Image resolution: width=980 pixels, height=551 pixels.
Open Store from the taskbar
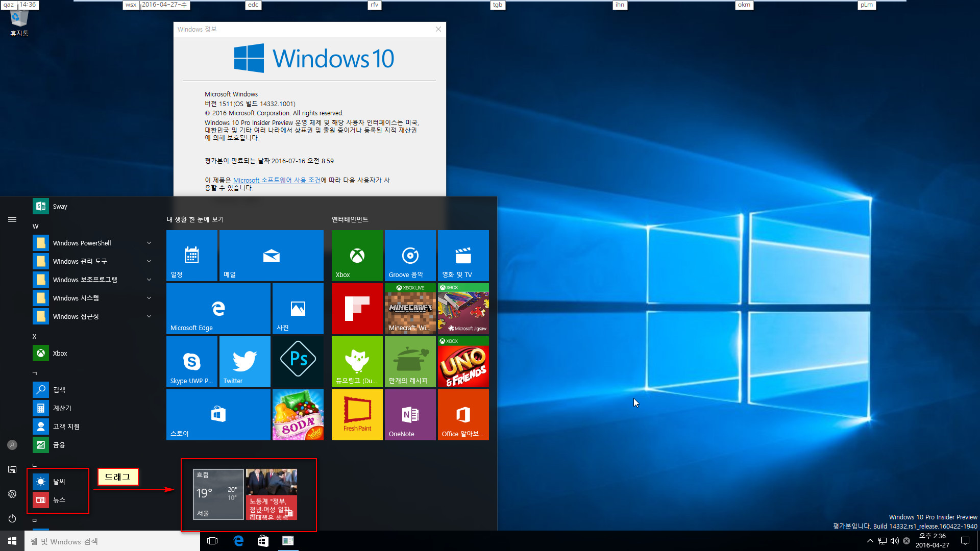pyautogui.click(x=263, y=541)
